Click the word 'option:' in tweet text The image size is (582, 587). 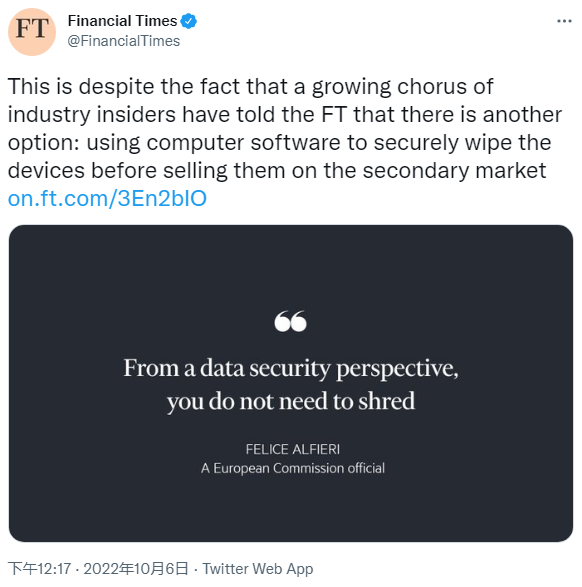[44, 143]
